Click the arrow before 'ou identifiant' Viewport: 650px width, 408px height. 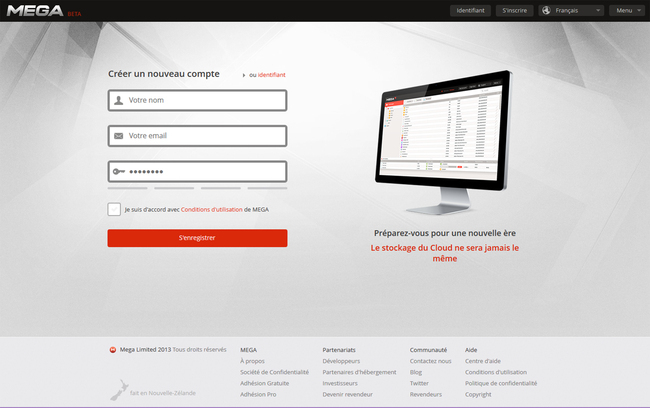click(x=244, y=75)
